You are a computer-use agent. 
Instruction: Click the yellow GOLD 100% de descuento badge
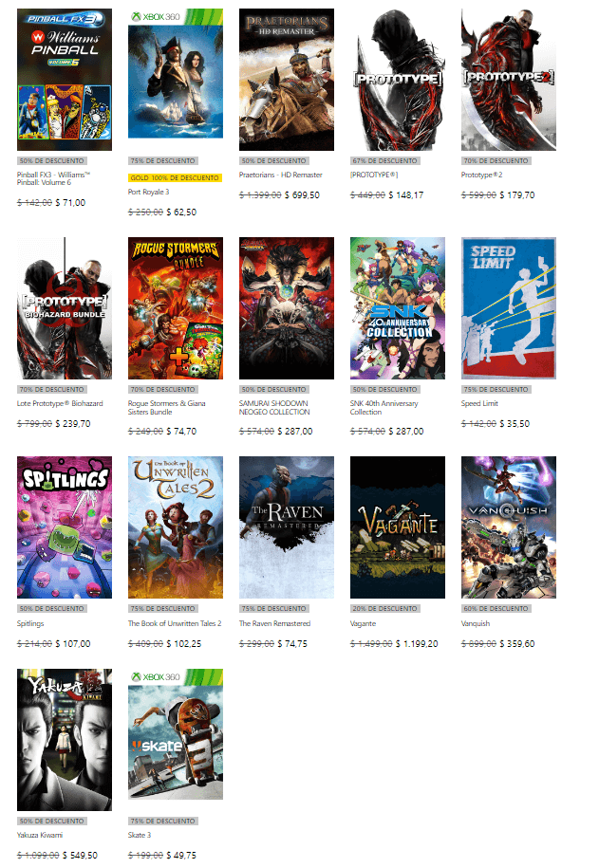[175, 177]
